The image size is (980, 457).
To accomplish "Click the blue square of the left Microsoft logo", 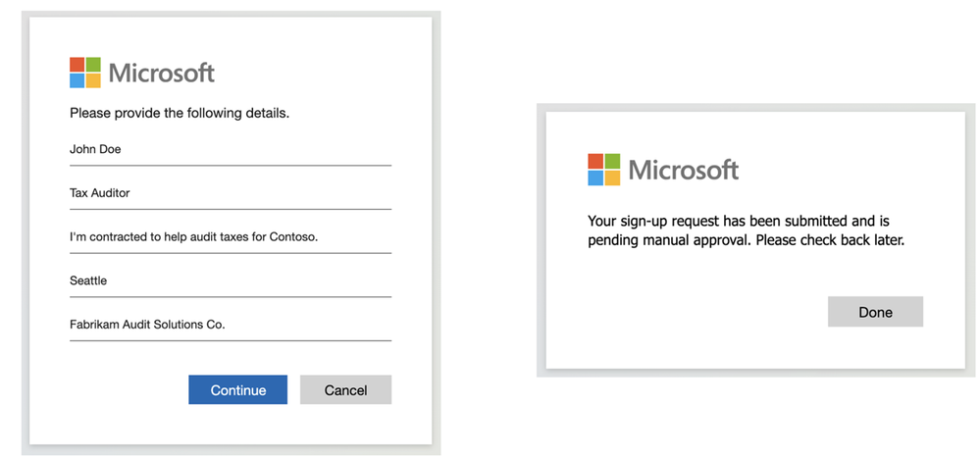I will click(x=77, y=80).
